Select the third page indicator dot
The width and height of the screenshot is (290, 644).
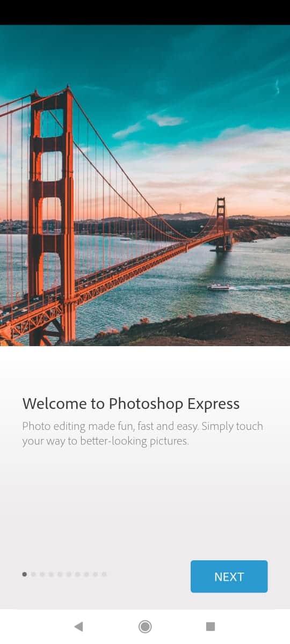42,574
